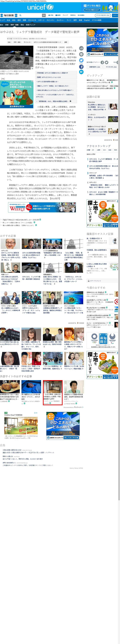Open ranking item 3 ボクシング 福岡連盟
The image size is (120, 644).
104,175
